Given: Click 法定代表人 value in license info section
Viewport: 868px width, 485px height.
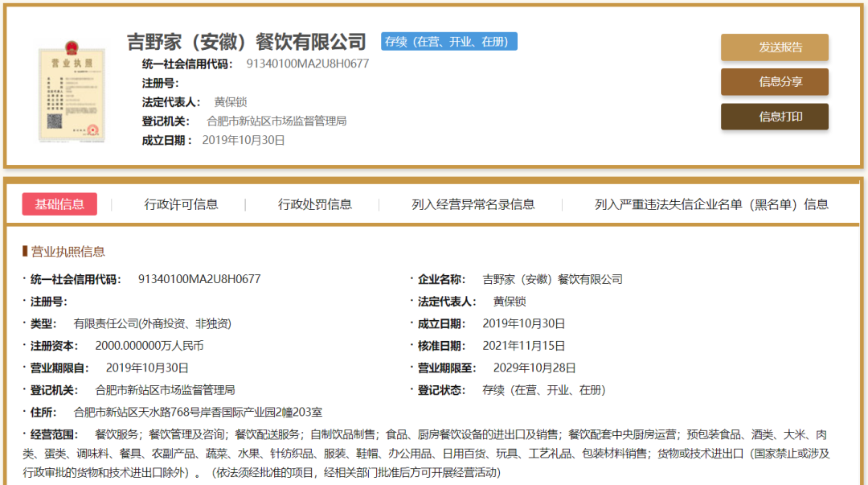Looking at the screenshot, I should click(x=510, y=302).
